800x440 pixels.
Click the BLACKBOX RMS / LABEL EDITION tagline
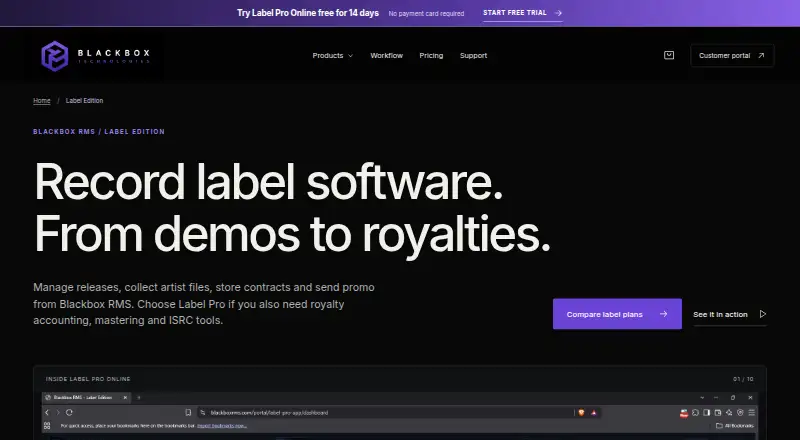pos(99,132)
